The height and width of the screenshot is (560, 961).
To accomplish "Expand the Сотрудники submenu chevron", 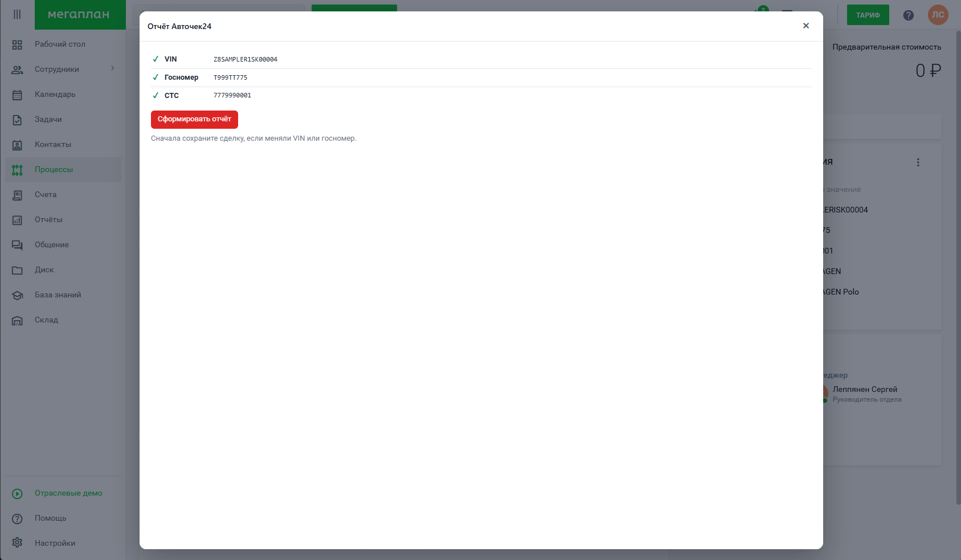I will (113, 68).
